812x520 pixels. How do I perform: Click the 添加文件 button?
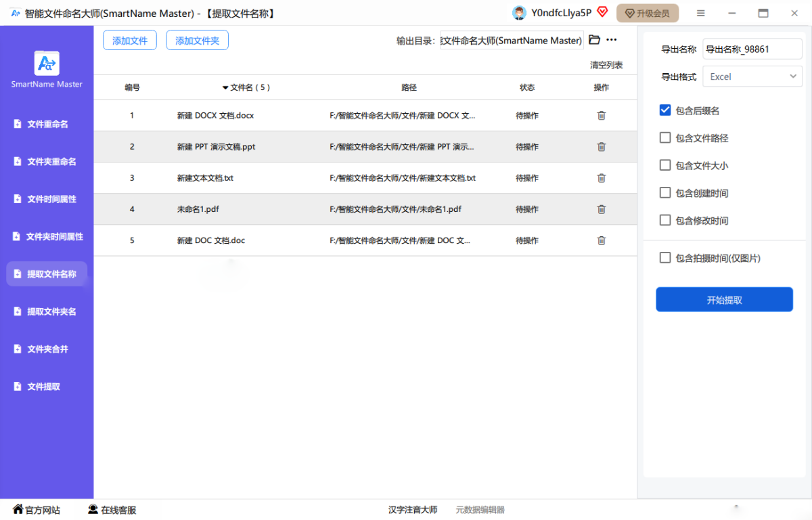click(x=130, y=41)
